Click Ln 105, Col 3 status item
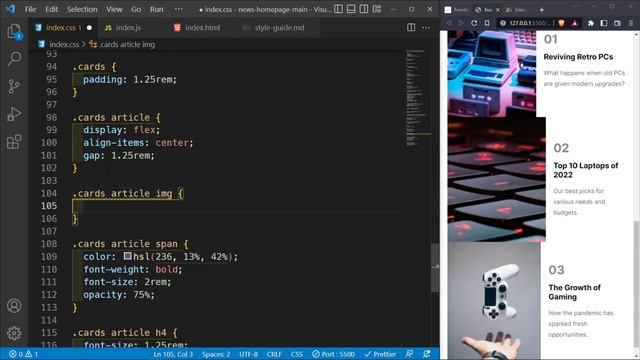Viewport: 640px width, 360px height. click(x=173, y=354)
